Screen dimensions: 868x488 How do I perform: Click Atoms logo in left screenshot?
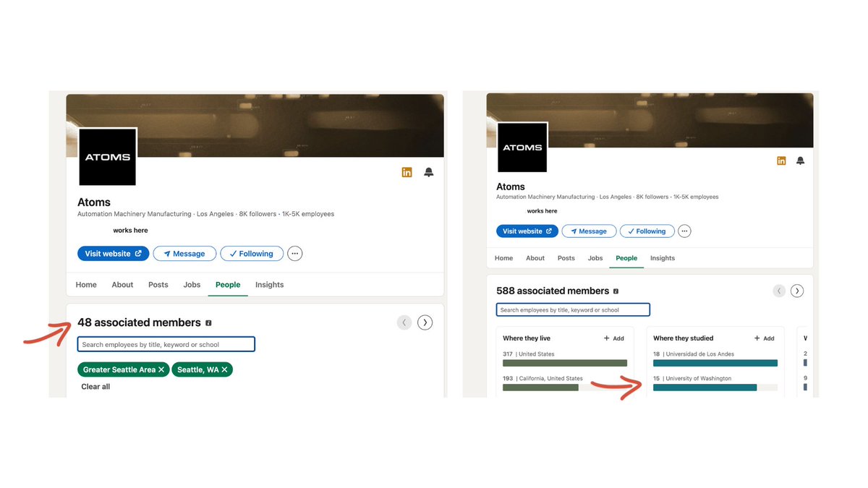point(107,157)
